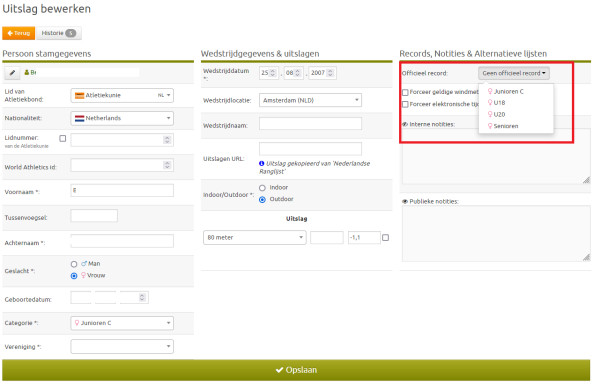Open the Historie button
This screenshot has height=391, width=600.
pyautogui.click(x=59, y=33)
